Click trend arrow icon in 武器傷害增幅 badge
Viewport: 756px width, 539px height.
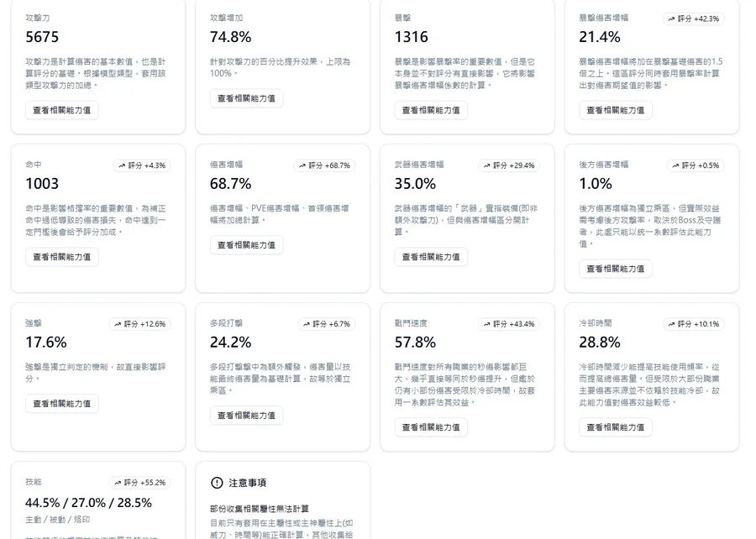(486, 165)
